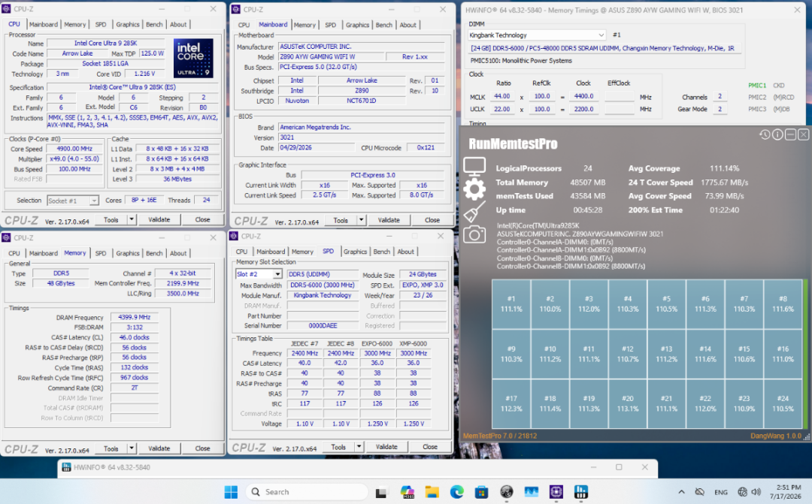Show RunMemtestPro info icon
812x504 pixels.
point(777,134)
